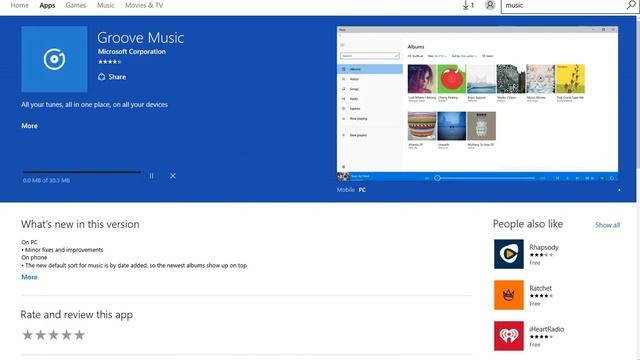Open the Games tab
This screenshot has height=360, width=640.
[x=76, y=5]
